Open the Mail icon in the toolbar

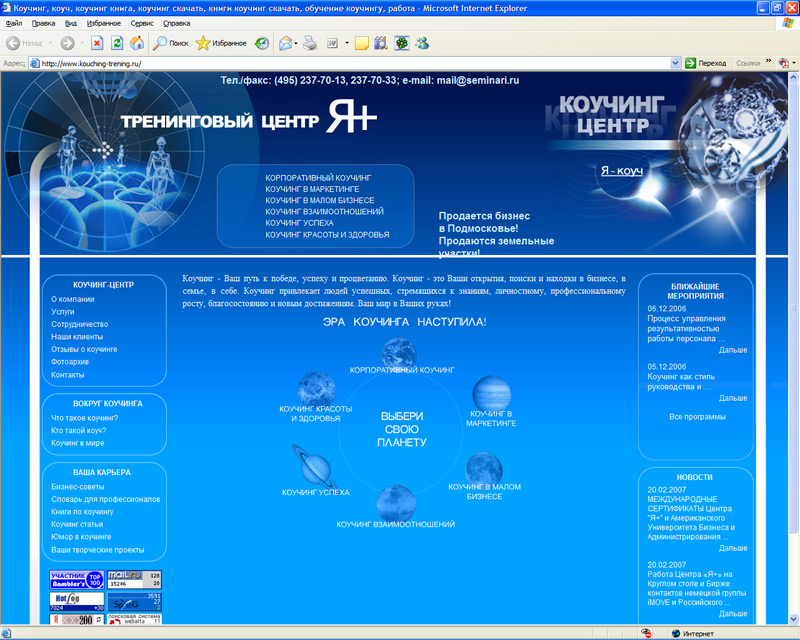(x=285, y=42)
